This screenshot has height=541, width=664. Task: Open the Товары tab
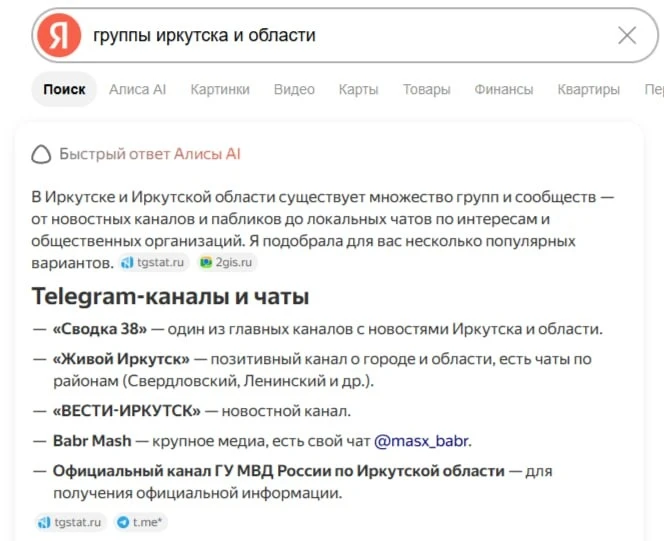pos(426,89)
